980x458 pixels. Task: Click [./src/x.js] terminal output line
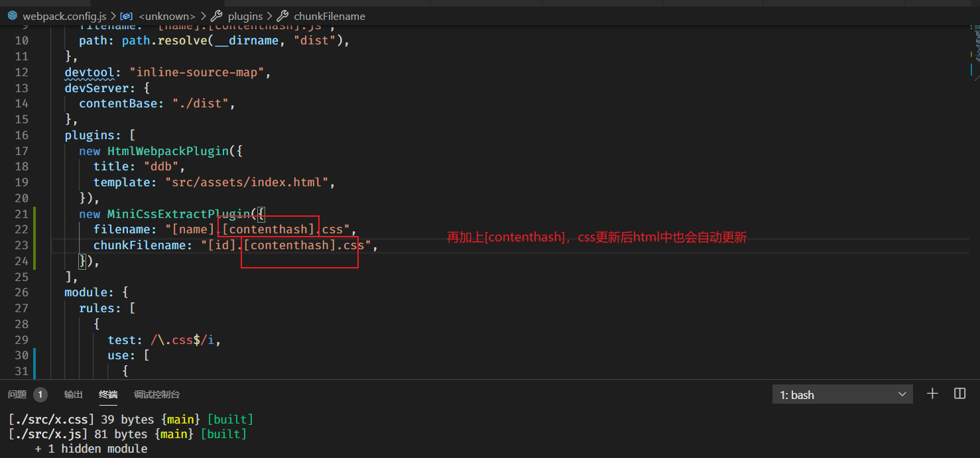(127, 434)
